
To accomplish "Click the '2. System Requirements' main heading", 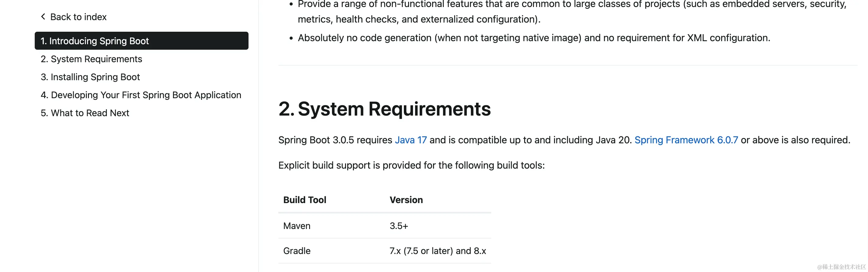I will (x=384, y=109).
